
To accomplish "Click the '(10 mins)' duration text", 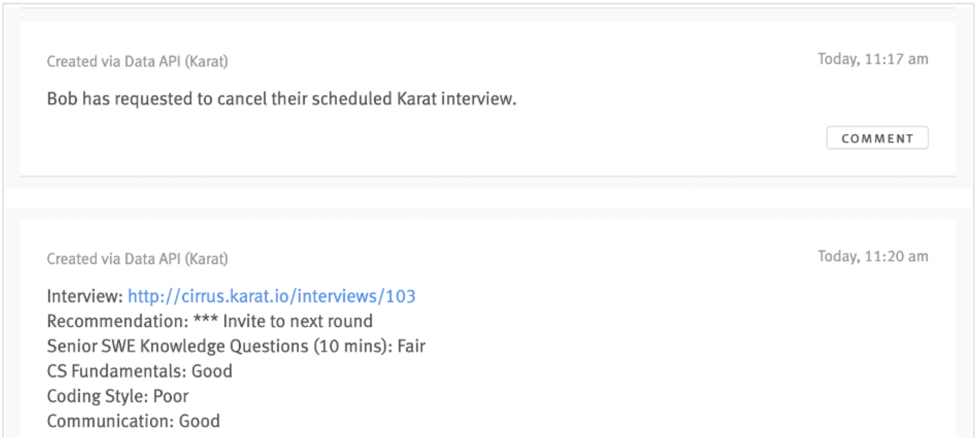I will pos(353,346).
